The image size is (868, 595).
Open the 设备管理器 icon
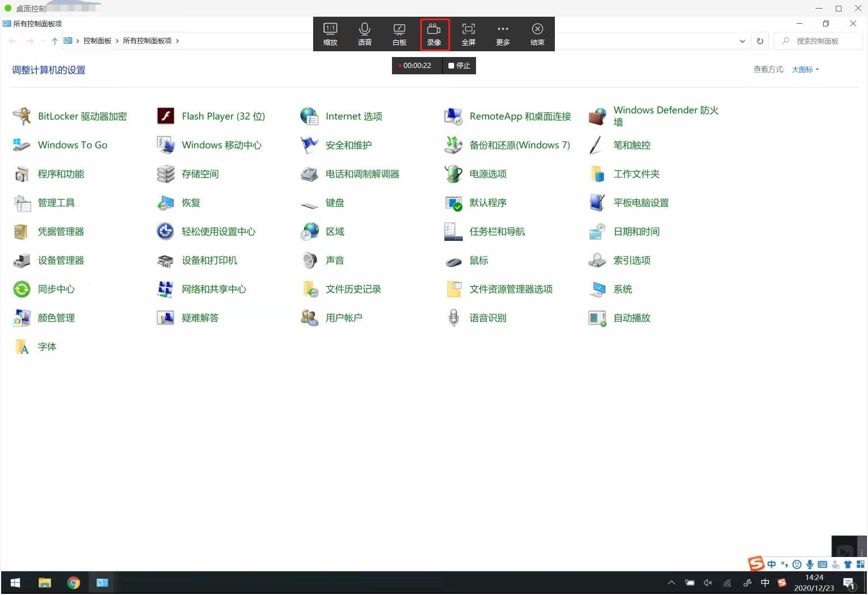(22, 260)
